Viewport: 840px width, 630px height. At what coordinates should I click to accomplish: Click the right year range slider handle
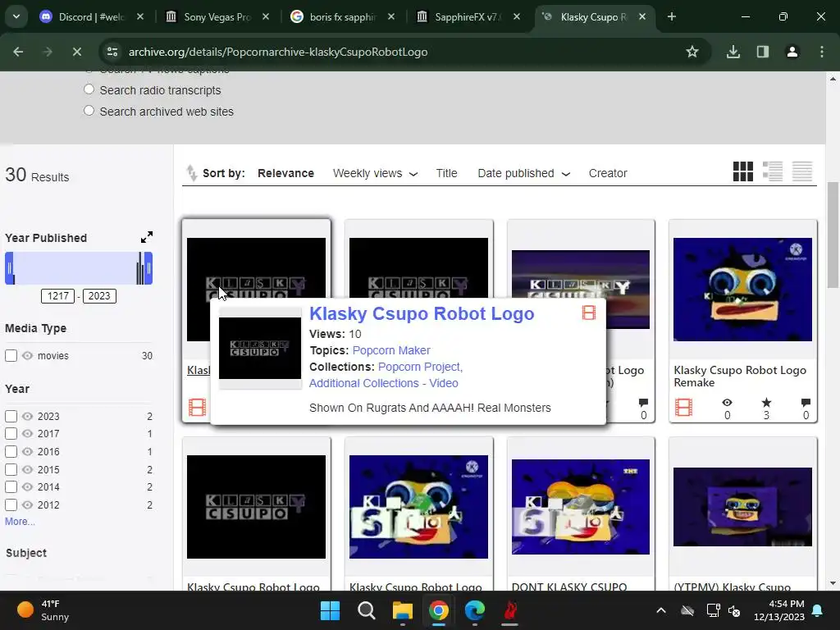[x=148, y=268]
